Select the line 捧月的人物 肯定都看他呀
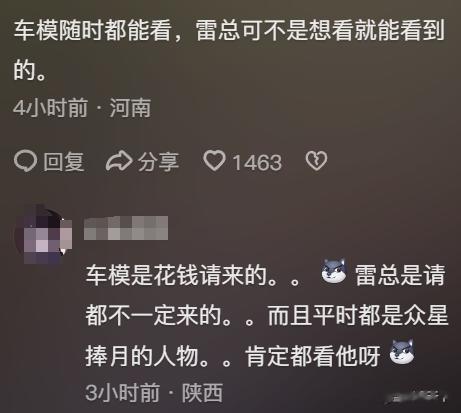 tap(233, 356)
